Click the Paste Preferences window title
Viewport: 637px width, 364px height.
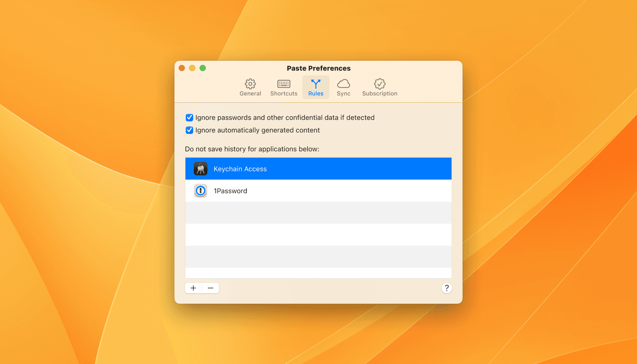click(318, 68)
